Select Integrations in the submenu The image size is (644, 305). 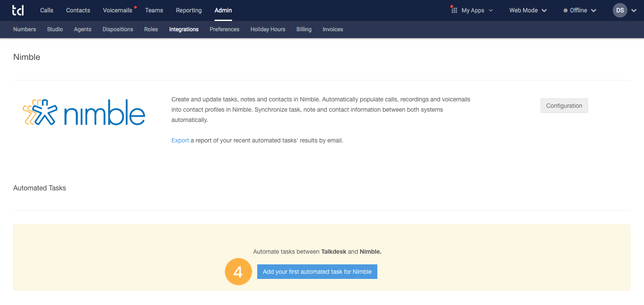point(184,30)
